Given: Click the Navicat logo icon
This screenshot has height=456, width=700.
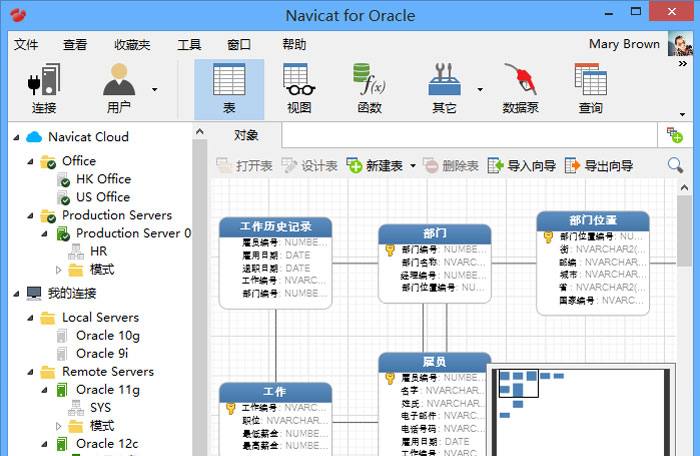Looking at the screenshot, I should click(18, 15).
